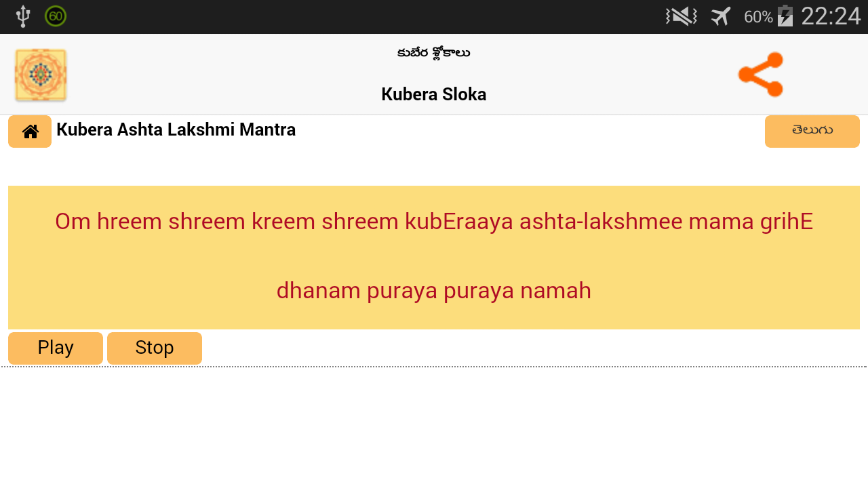Tap the orange share icon

pos(760,75)
